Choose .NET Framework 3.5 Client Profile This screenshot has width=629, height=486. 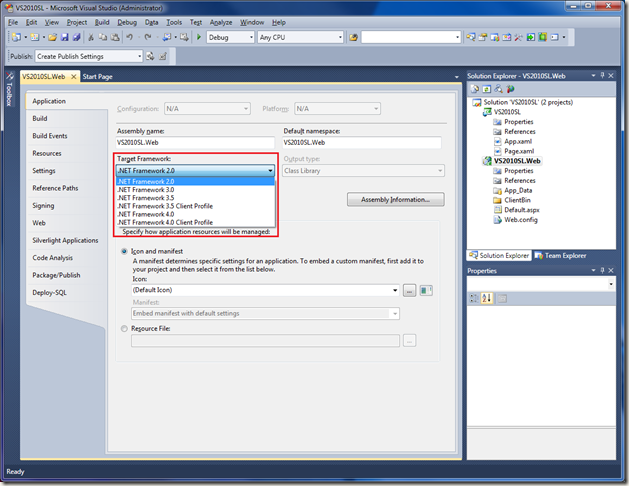click(x=195, y=206)
